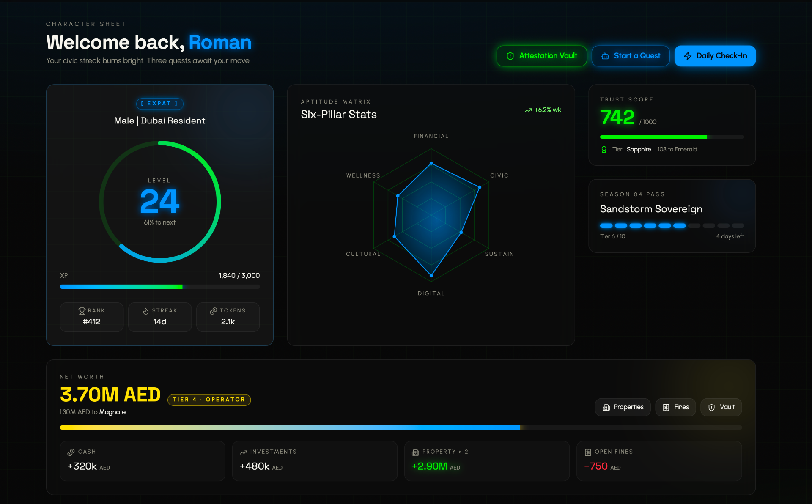Image resolution: width=812 pixels, height=504 pixels.
Task: Click the Sustain axis label
Action: pos(499,254)
